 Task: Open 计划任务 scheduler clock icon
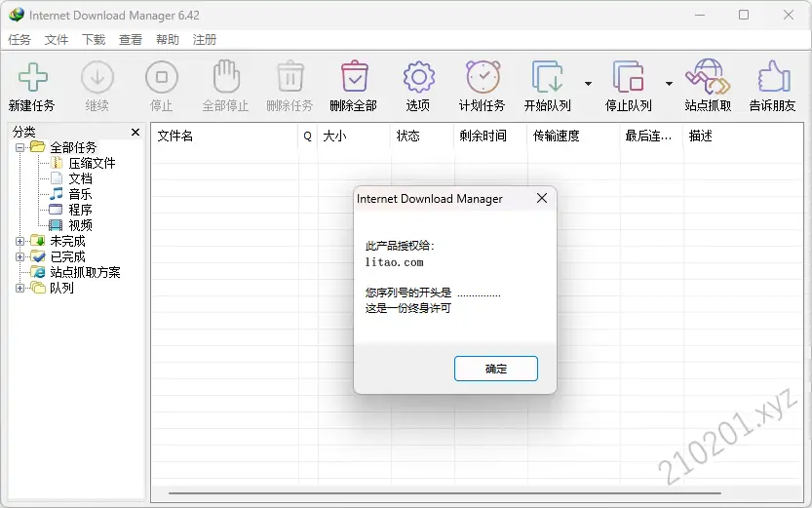click(x=483, y=77)
